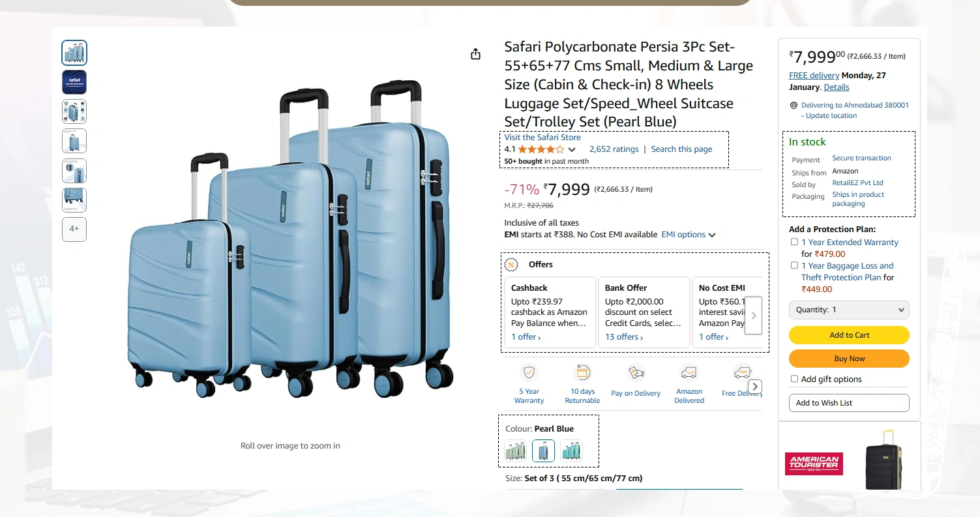Click the Free Delivery truck icon
This screenshot has width=980, height=517.
pos(742,372)
